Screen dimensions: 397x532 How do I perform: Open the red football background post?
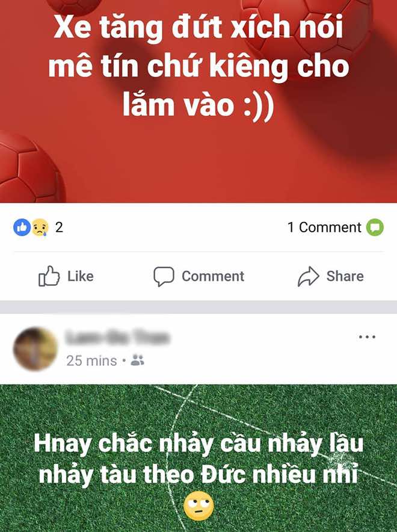click(198, 102)
